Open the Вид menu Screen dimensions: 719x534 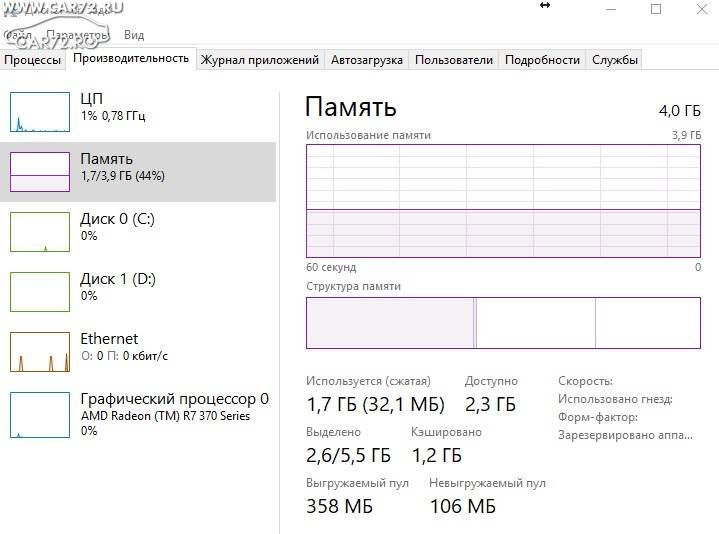134,35
